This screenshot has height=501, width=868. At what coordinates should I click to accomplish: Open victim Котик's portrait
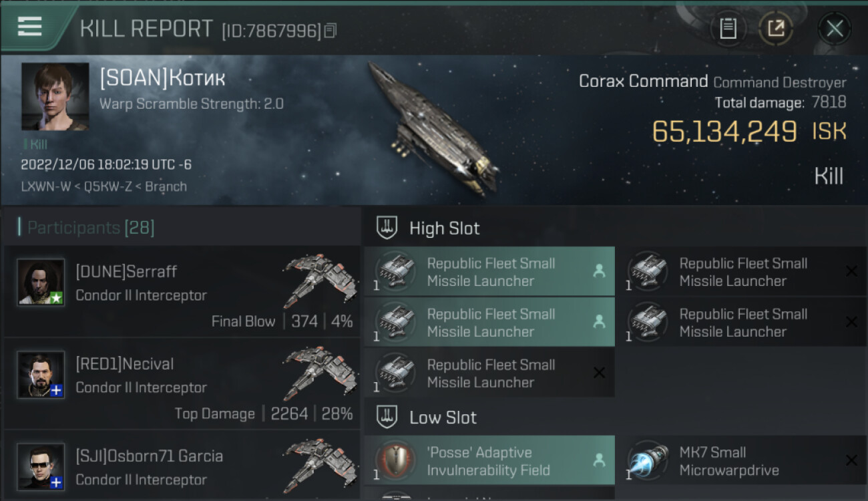(x=55, y=97)
